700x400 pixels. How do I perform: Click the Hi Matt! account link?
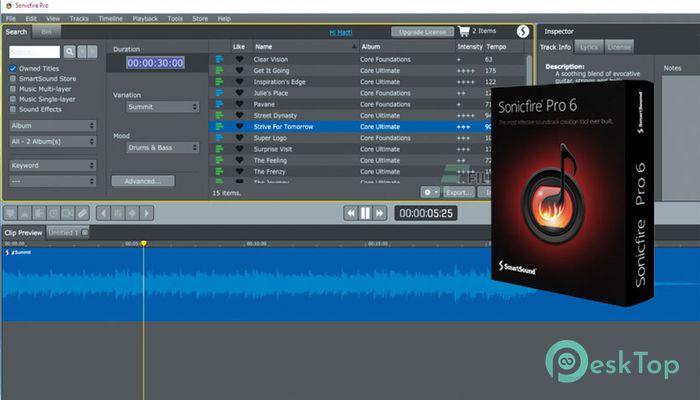click(x=341, y=32)
